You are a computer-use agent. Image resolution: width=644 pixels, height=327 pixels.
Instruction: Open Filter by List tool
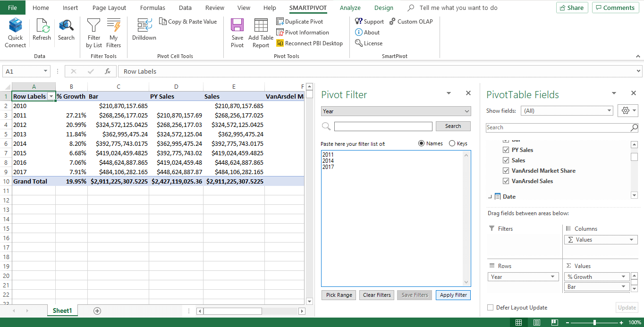(94, 33)
